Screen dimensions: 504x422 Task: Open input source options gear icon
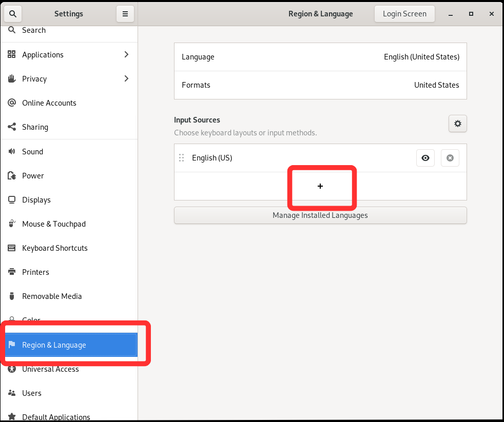(457, 124)
